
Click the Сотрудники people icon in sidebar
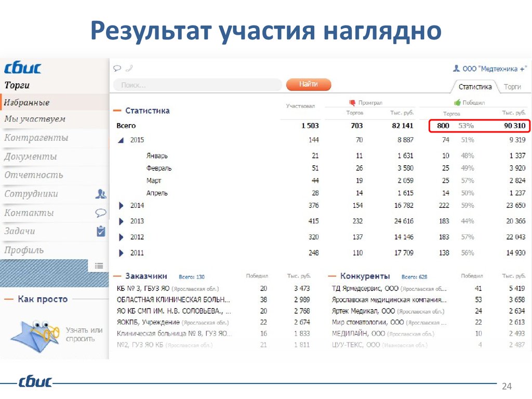(x=101, y=194)
